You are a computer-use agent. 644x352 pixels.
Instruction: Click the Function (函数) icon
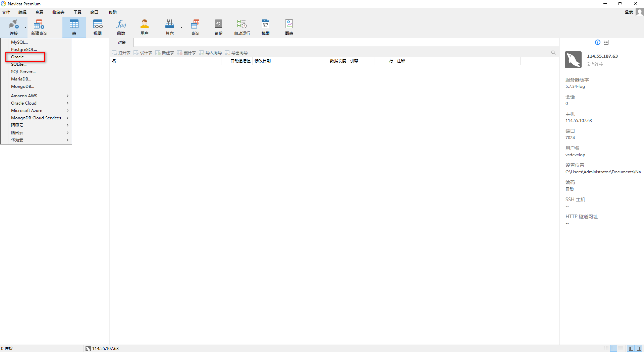(x=121, y=27)
